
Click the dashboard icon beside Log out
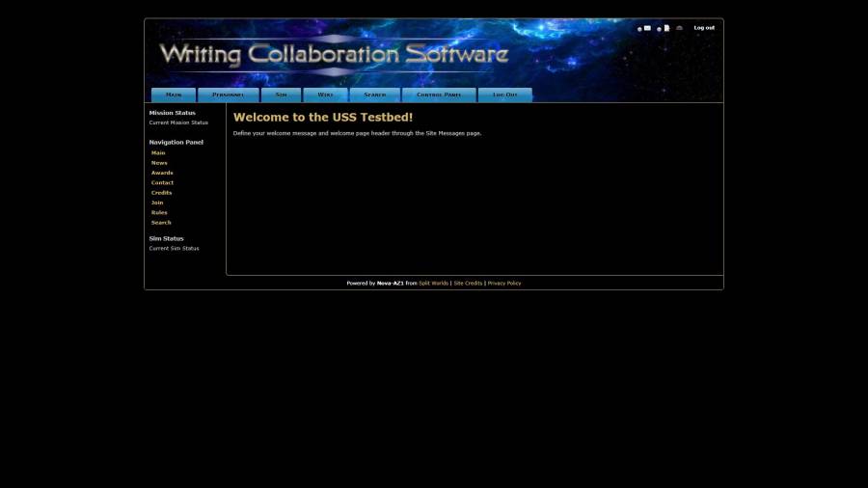680,28
